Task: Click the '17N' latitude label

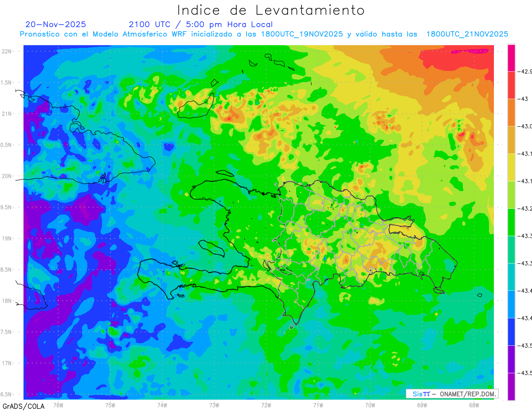Action: [8, 363]
